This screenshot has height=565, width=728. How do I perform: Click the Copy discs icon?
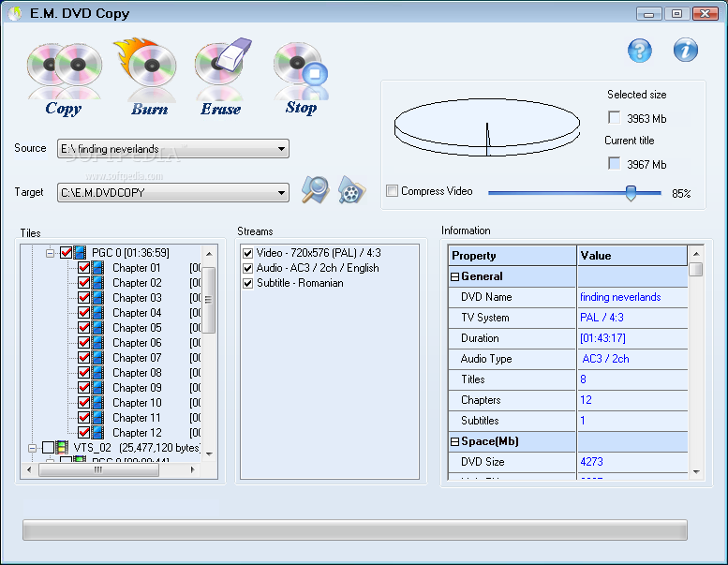(x=64, y=69)
